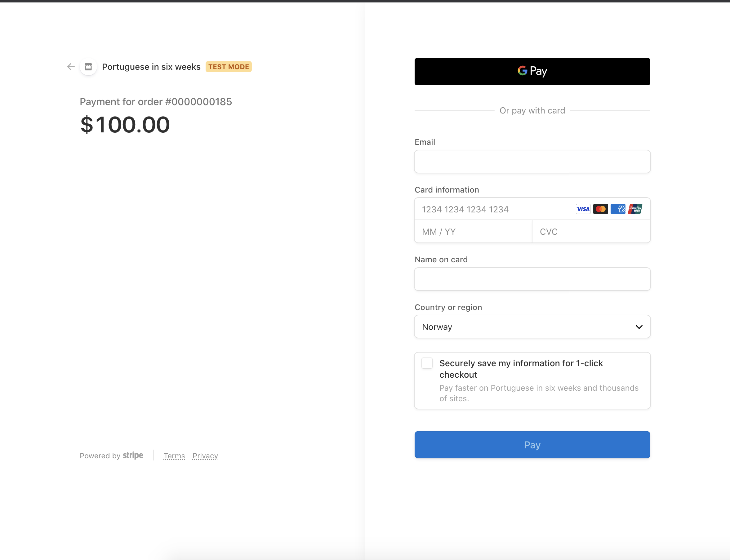The width and height of the screenshot is (730, 560).
Task: Click the CVC input field
Action: tap(591, 232)
